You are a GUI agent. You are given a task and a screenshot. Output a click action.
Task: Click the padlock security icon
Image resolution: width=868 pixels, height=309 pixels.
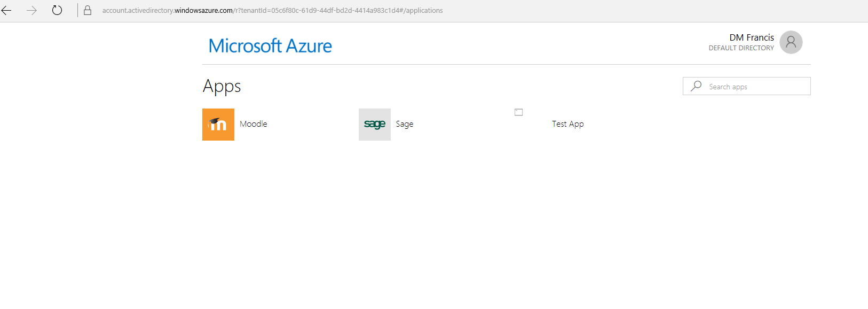[88, 10]
